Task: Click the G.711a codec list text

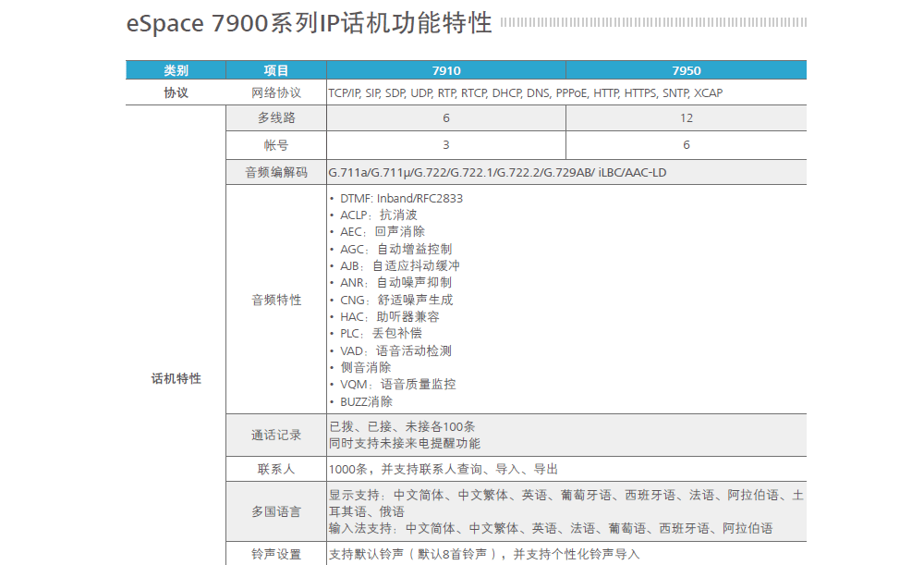Action: pos(497,172)
